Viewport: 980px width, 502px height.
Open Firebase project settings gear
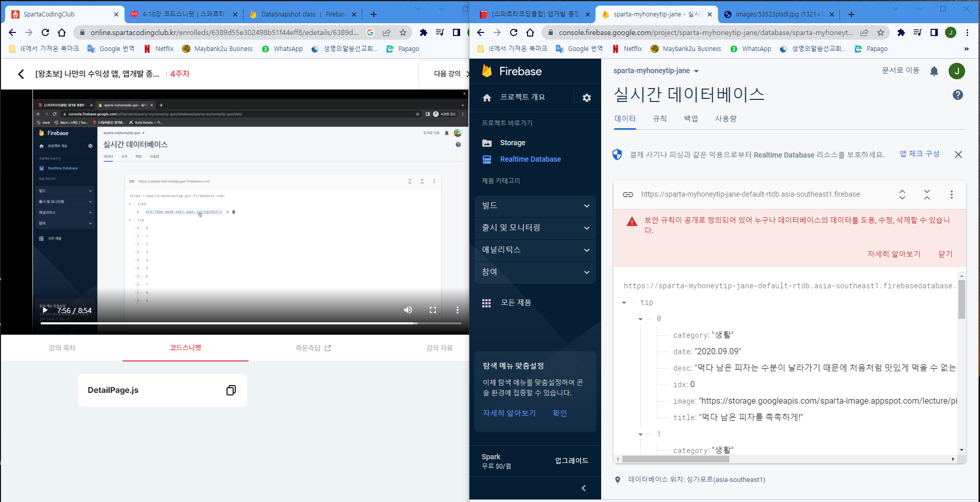click(x=587, y=98)
